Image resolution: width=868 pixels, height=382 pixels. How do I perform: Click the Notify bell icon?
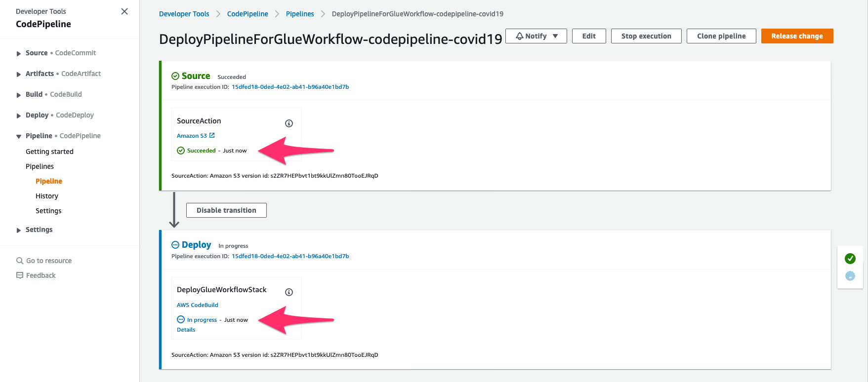tap(520, 36)
